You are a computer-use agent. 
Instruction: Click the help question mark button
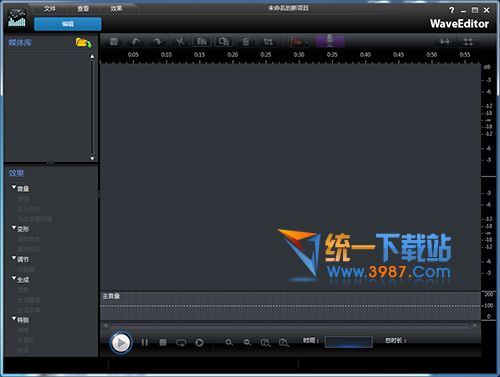[x=452, y=10]
